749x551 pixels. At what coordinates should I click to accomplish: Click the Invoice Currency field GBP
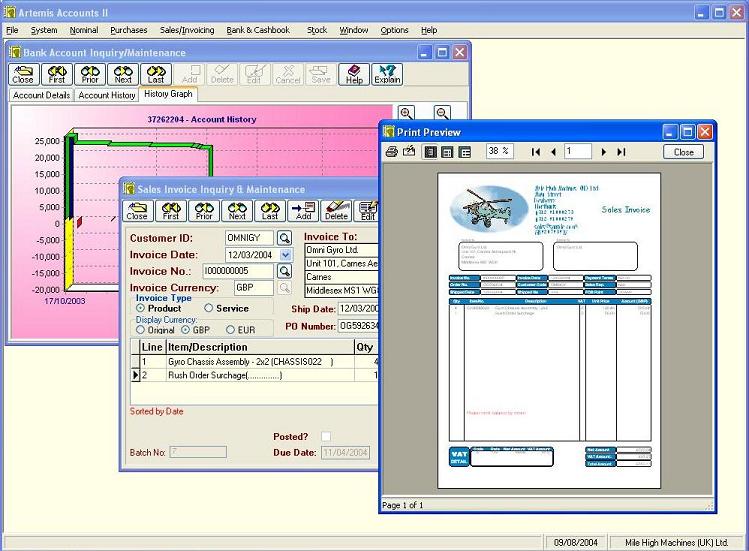coord(254,288)
